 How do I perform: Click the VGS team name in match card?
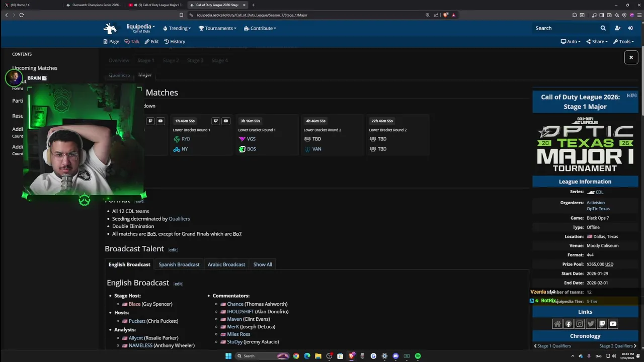coord(251,139)
